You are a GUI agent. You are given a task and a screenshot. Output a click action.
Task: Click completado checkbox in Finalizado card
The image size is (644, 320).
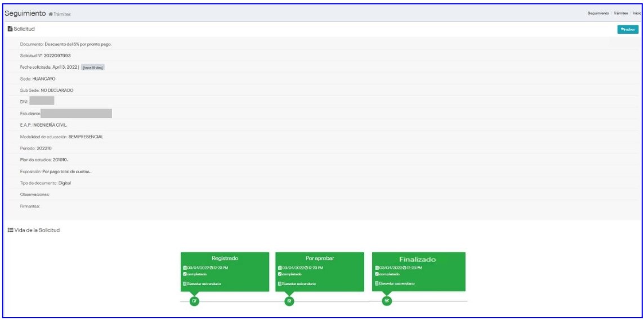(377, 274)
